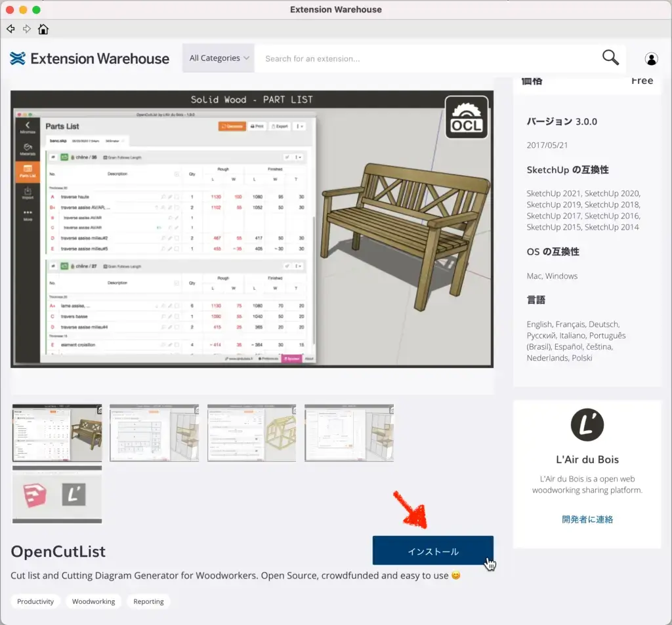Click the blue インストール install button
The width and height of the screenshot is (672, 625).
(433, 550)
